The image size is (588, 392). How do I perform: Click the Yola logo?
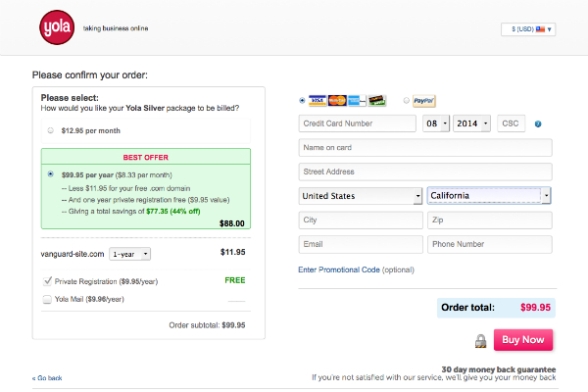point(57,27)
